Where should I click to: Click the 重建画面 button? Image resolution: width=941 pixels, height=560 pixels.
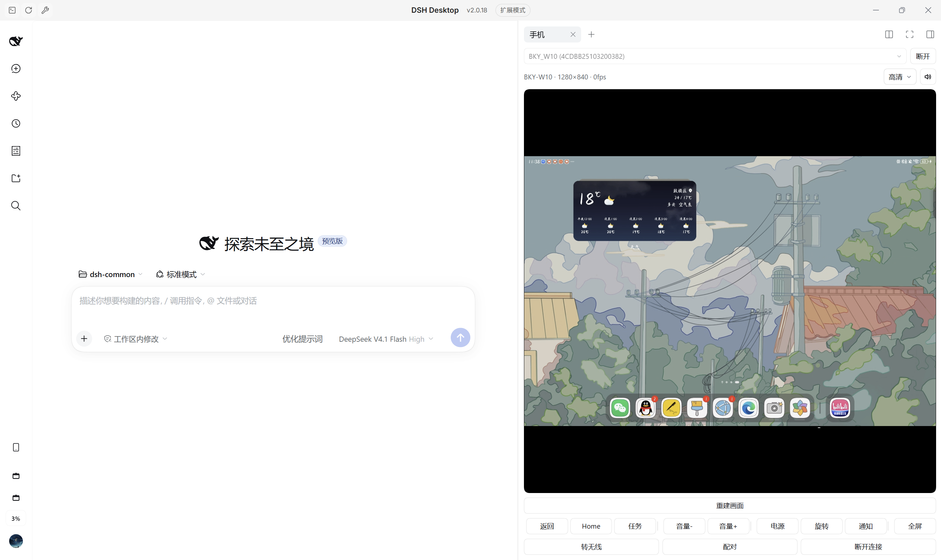click(730, 505)
